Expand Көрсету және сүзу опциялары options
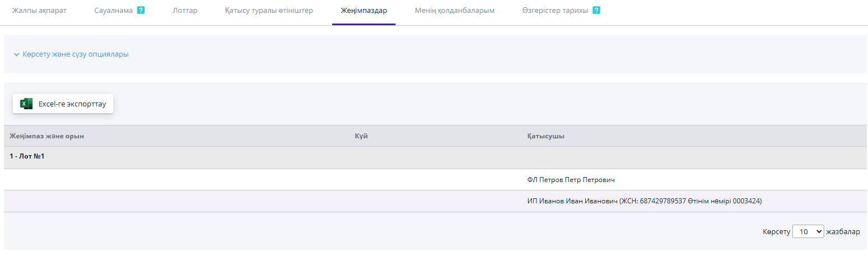This screenshot has height=256, width=868. pyautogui.click(x=75, y=54)
